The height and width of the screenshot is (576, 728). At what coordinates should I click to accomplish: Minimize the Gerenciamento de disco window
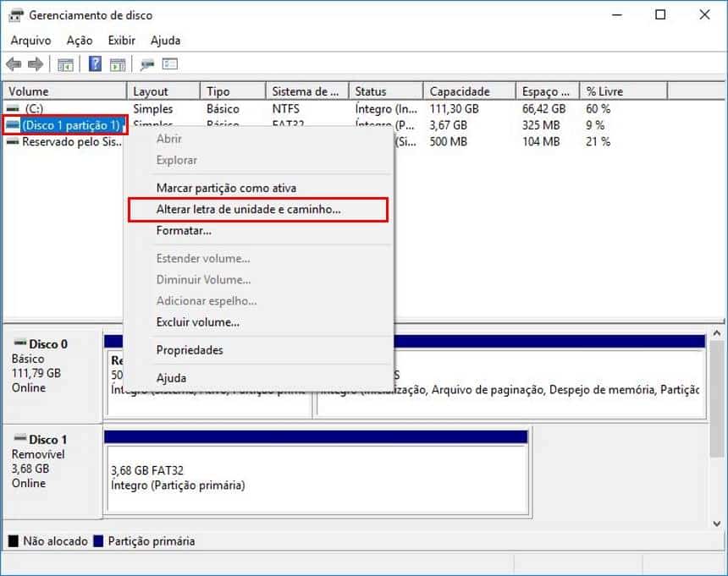[x=616, y=15]
